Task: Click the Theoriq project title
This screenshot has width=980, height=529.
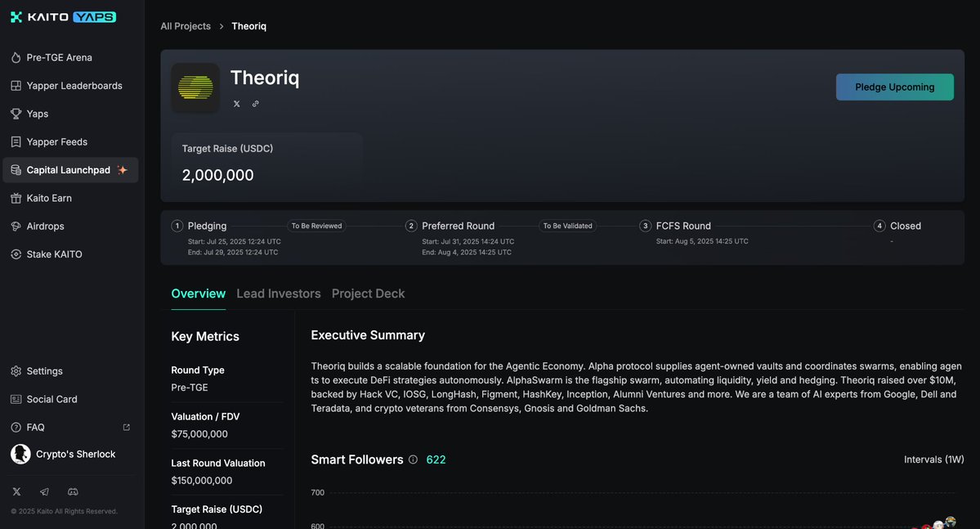Action: pos(264,78)
